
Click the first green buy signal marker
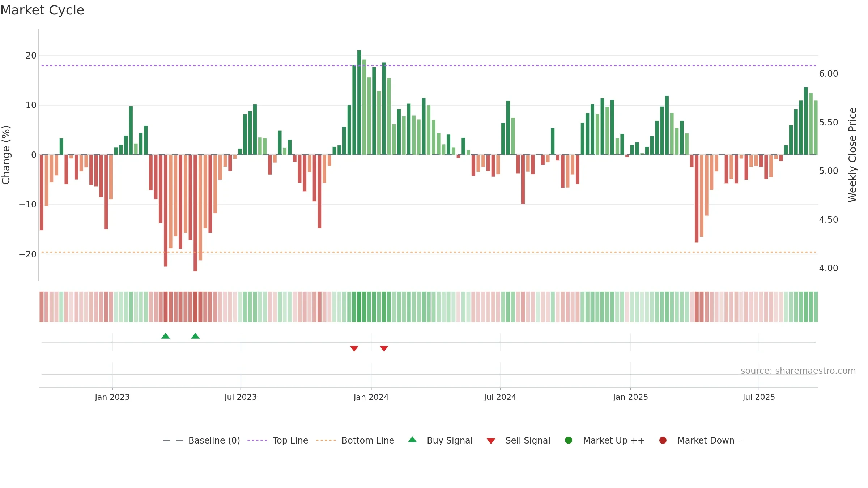pyautogui.click(x=166, y=336)
